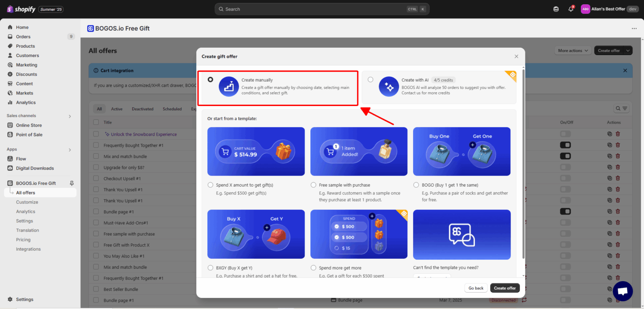
Task: Open Point of Sale channel
Action: point(29,135)
